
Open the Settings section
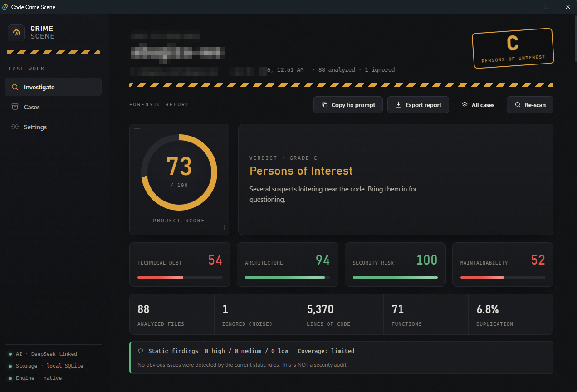pyautogui.click(x=53, y=127)
